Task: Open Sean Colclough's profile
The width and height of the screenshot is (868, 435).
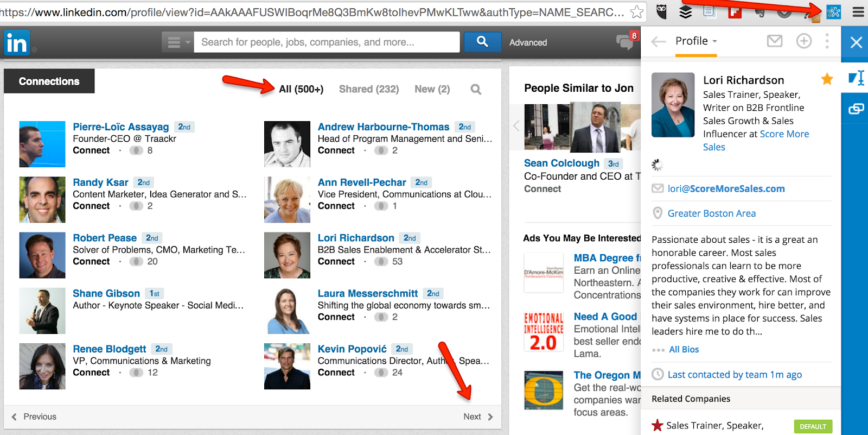Action: [x=561, y=163]
